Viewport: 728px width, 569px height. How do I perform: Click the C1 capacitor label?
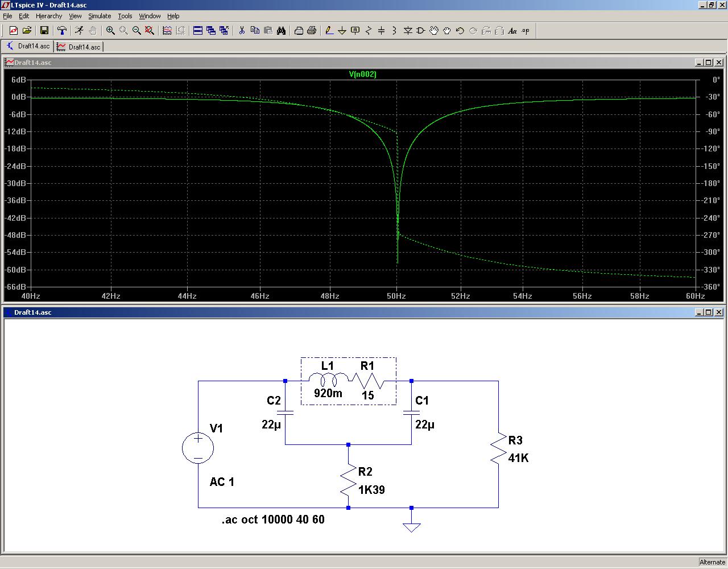tap(422, 401)
